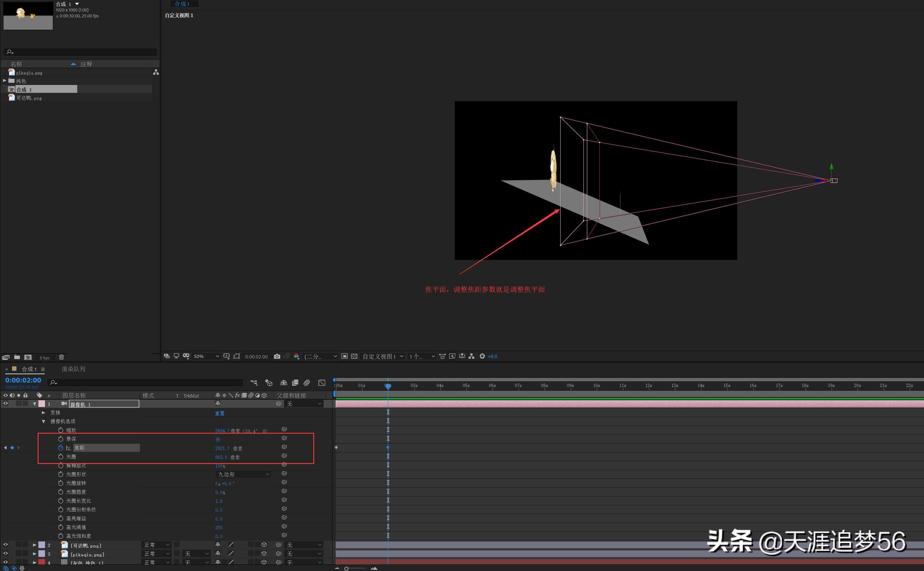Open the Graph Editor icon in timeline
The image size is (924, 571).
[322, 383]
